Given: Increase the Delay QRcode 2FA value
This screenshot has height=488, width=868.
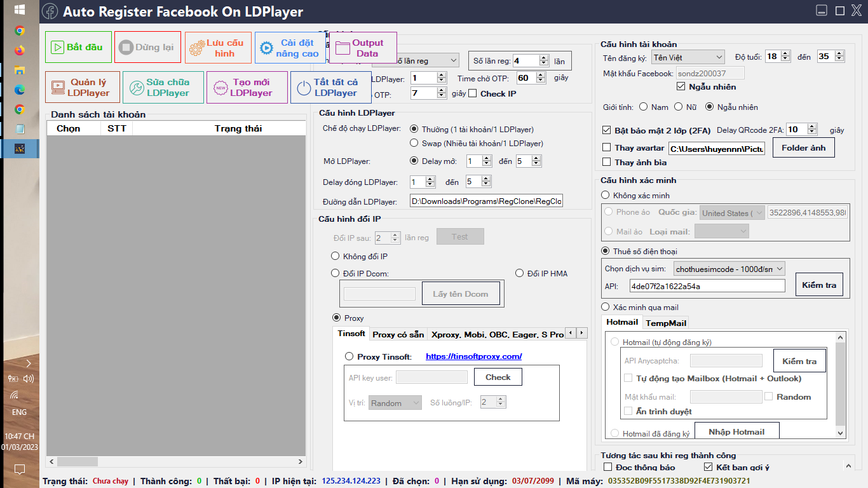Looking at the screenshot, I should pos(812,126).
